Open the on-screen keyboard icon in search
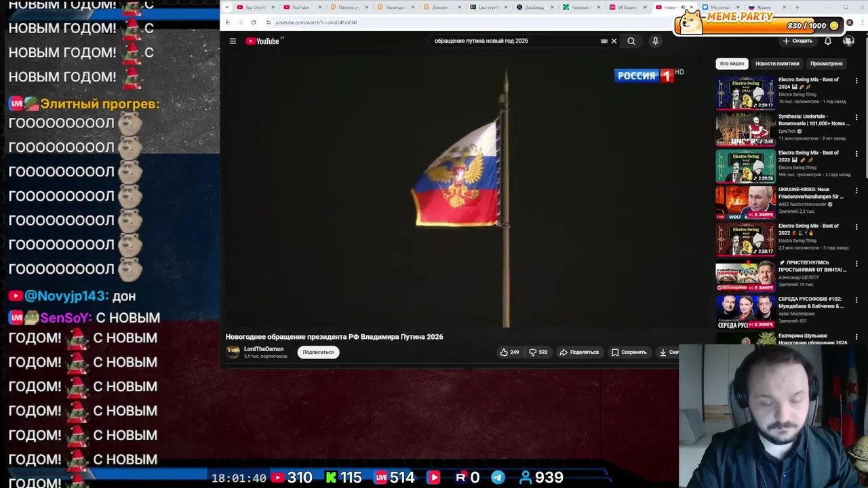This screenshot has height=488, width=868. click(604, 41)
